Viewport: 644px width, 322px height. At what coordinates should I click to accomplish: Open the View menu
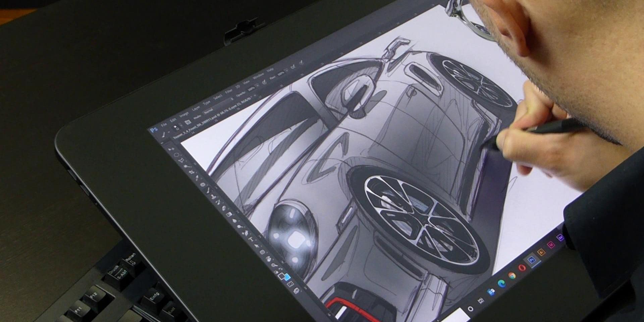(246, 82)
